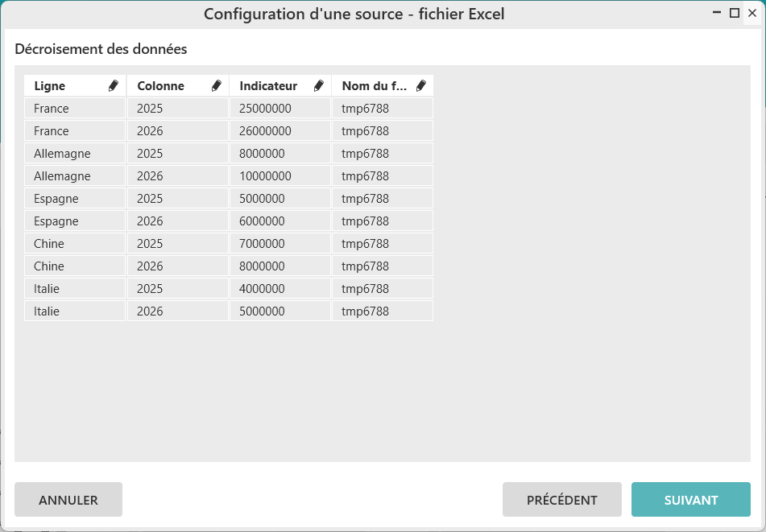Click the pencil icon beside Ligne header
This screenshot has height=532, width=766.
click(x=114, y=86)
